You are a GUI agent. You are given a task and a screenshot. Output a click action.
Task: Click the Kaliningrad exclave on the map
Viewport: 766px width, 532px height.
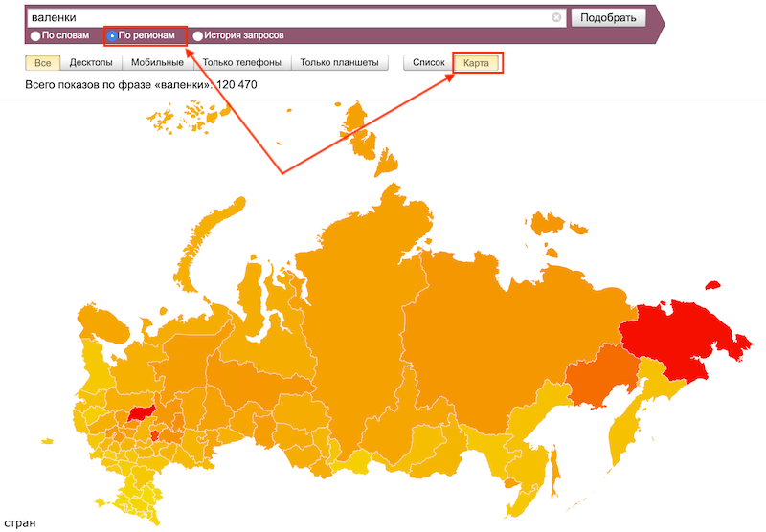click(x=47, y=441)
